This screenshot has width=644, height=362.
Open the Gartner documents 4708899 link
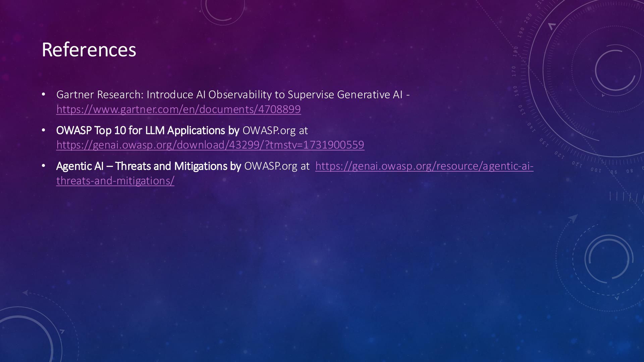[x=178, y=109]
